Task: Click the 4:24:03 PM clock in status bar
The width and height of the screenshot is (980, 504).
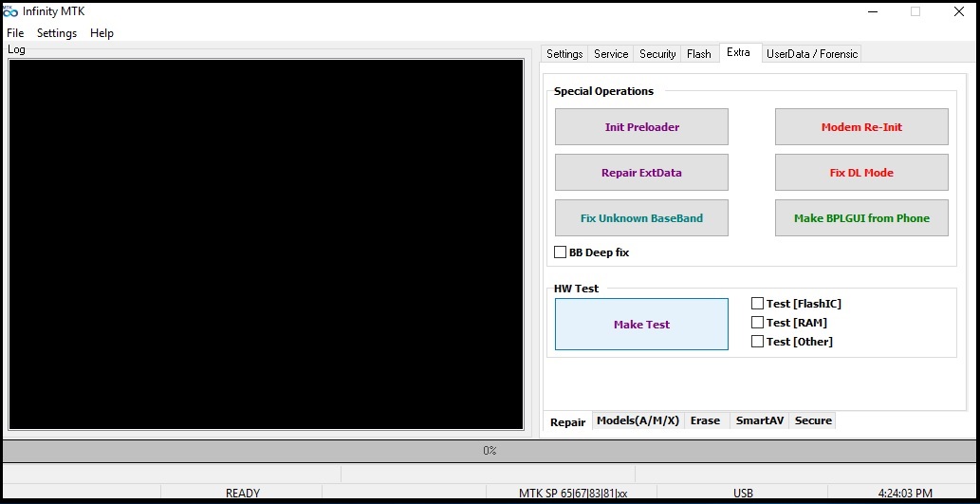Action: click(x=905, y=494)
